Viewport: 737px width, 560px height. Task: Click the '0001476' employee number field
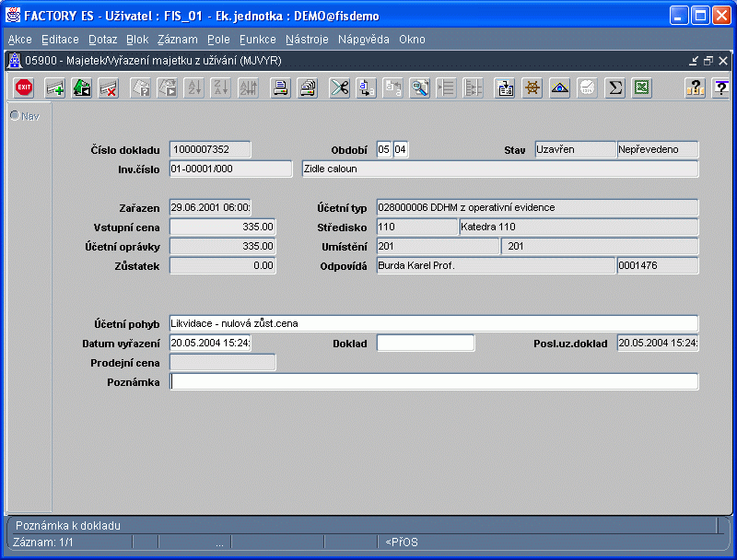tap(658, 265)
